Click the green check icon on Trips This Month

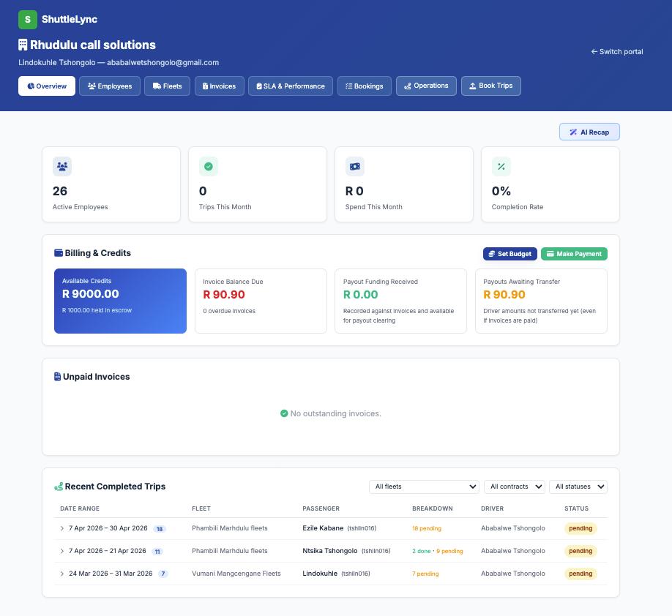tap(209, 166)
